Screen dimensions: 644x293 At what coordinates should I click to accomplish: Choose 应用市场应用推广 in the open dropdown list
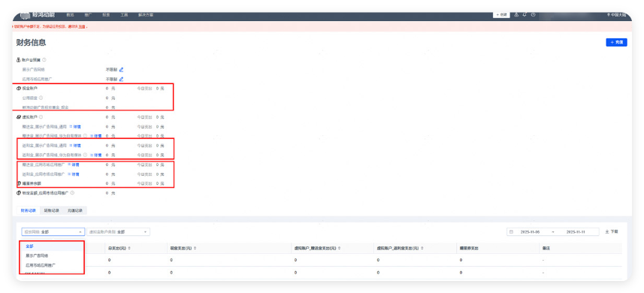pos(52,265)
